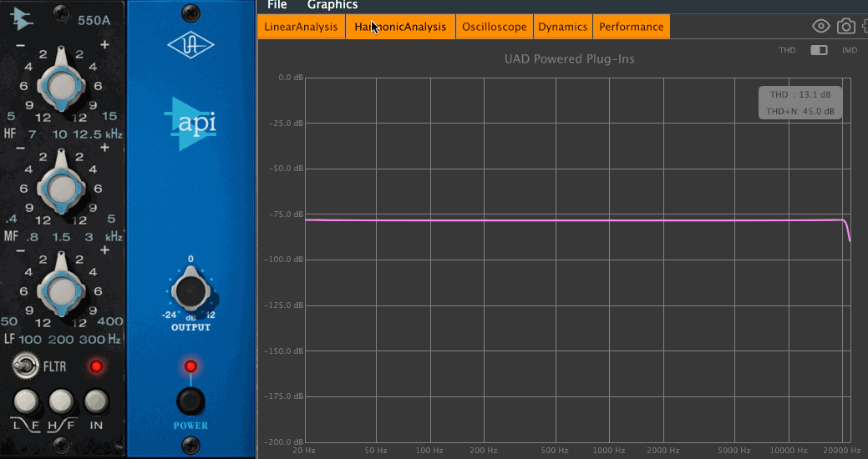Click the red LED above POWER button

point(190,366)
